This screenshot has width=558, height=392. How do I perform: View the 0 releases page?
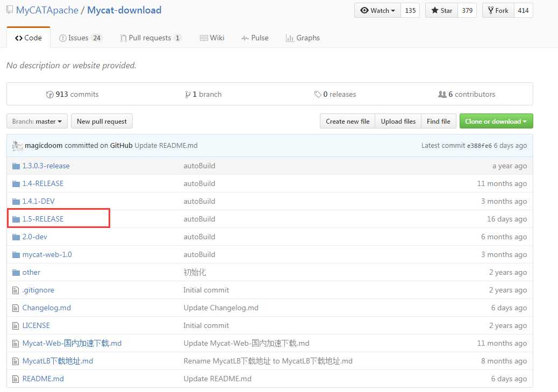335,94
